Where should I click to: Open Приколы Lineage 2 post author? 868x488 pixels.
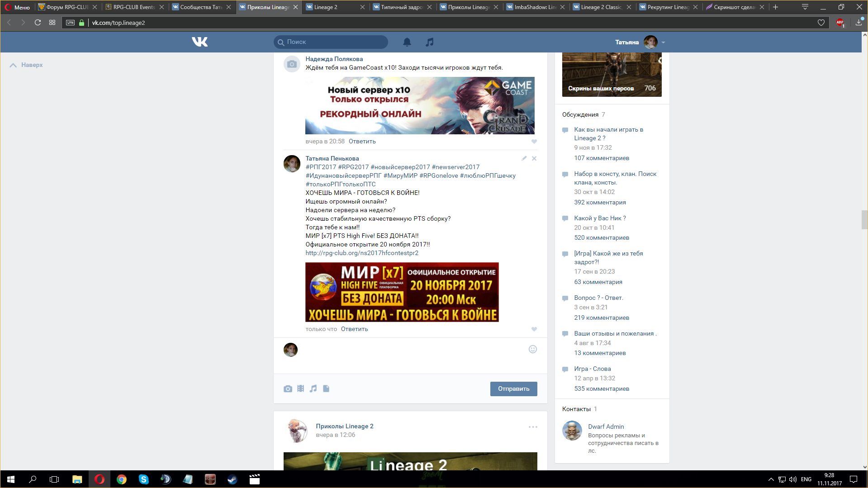(x=345, y=426)
